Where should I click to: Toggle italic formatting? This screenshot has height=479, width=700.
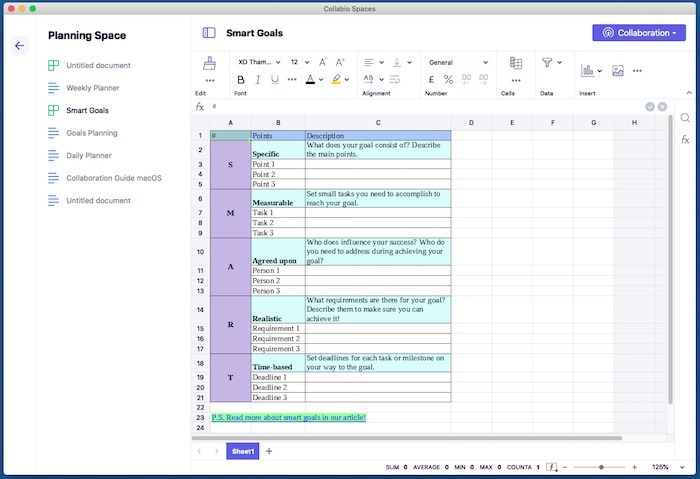(258, 80)
